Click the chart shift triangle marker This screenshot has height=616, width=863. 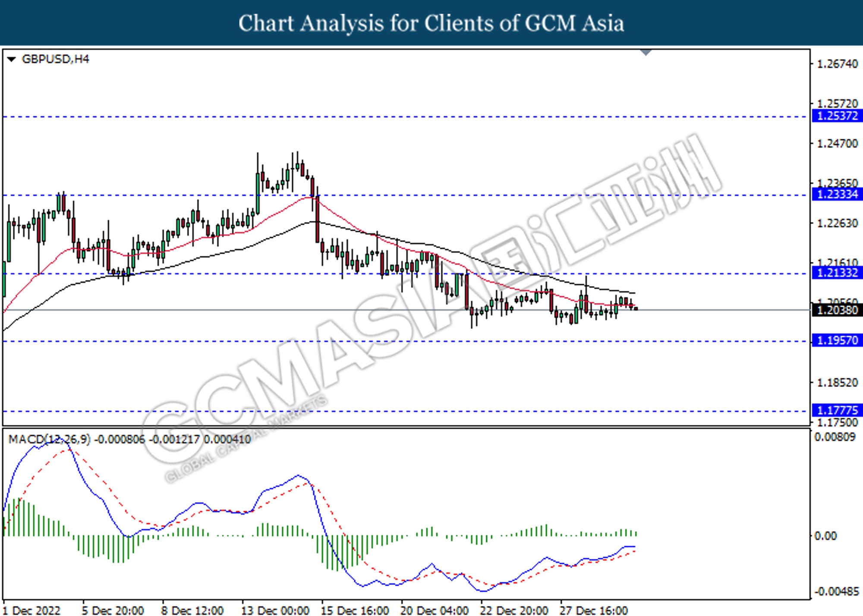(x=646, y=53)
